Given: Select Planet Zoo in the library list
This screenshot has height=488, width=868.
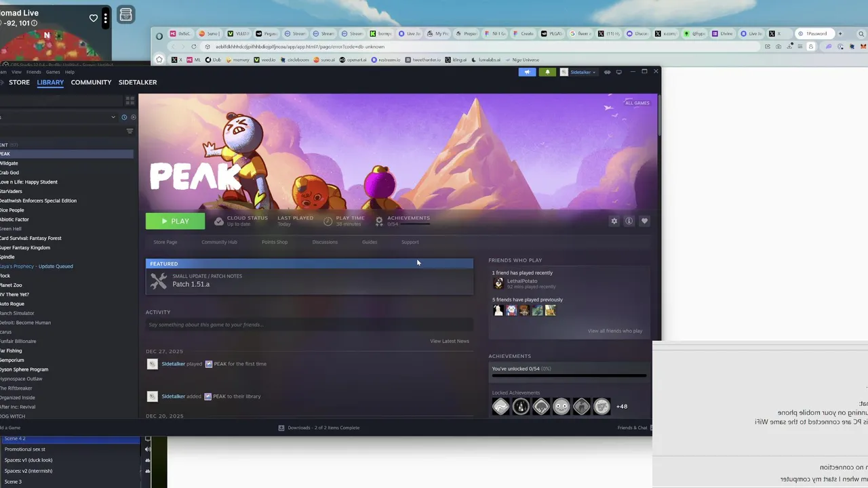Looking at the screenshot, I should tap(11, 285).
